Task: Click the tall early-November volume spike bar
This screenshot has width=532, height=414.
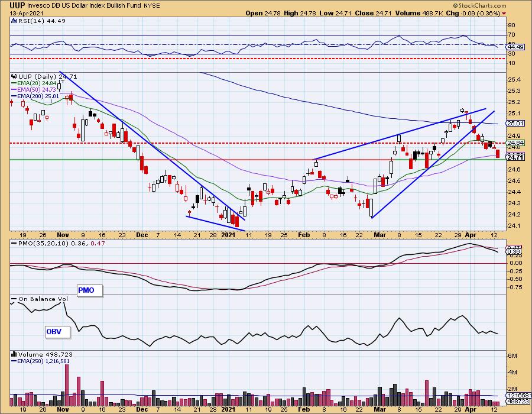Action: click(x=67, y=385)
